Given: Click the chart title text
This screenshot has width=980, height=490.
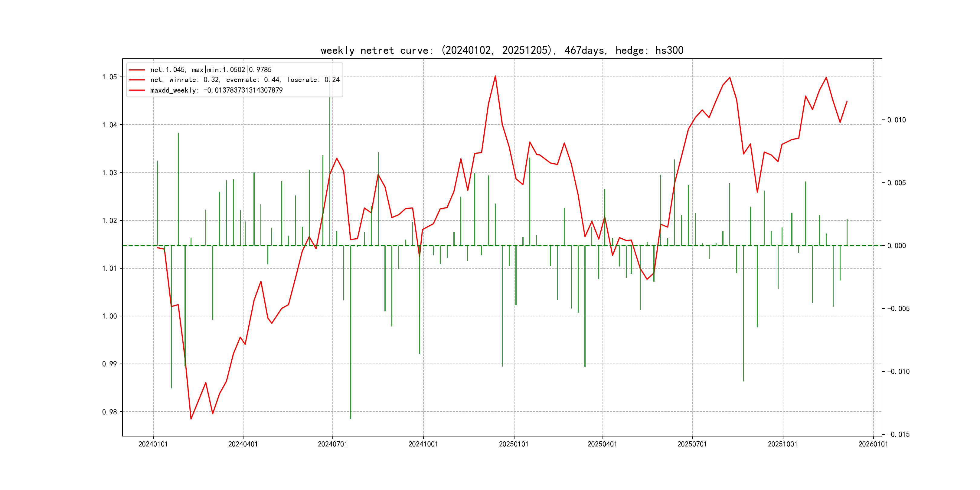Looking at the screenshot, I should click(502, 51).
